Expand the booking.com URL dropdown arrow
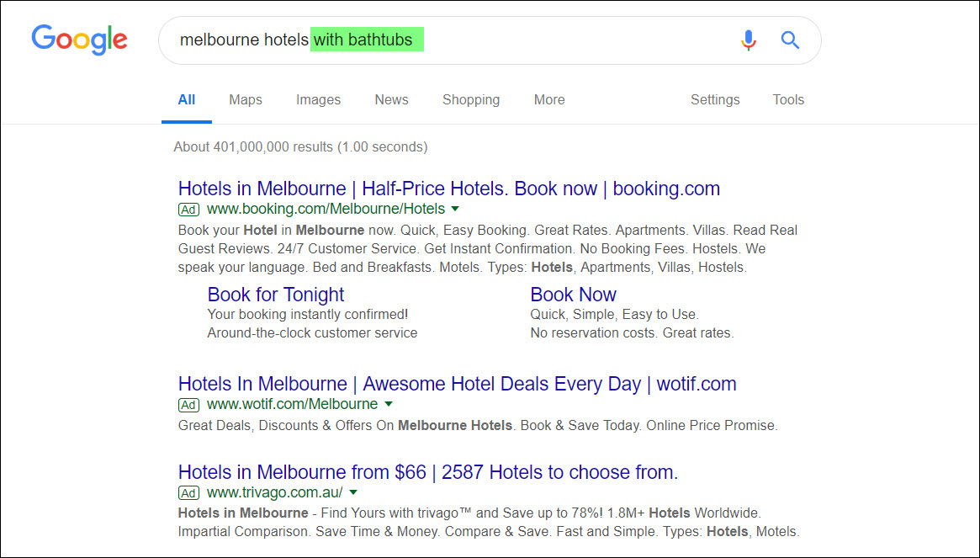The height and width of the screenshot is (558, 980). [x=455, y=209]
